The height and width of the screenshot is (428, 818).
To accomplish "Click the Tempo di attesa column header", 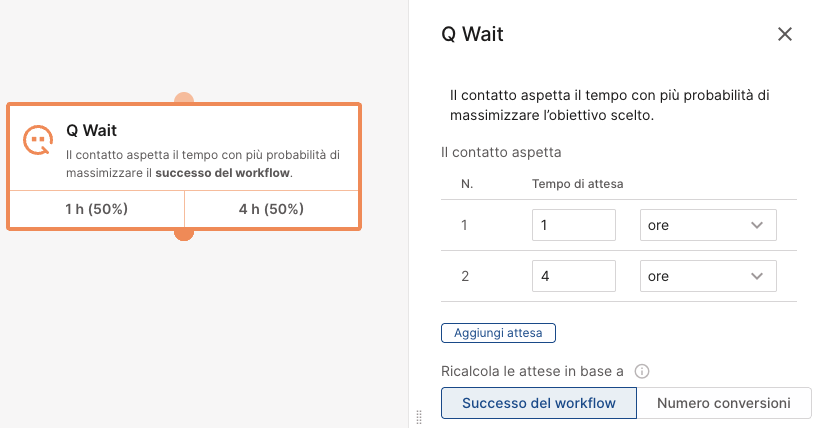I will [x=578, y=184].
